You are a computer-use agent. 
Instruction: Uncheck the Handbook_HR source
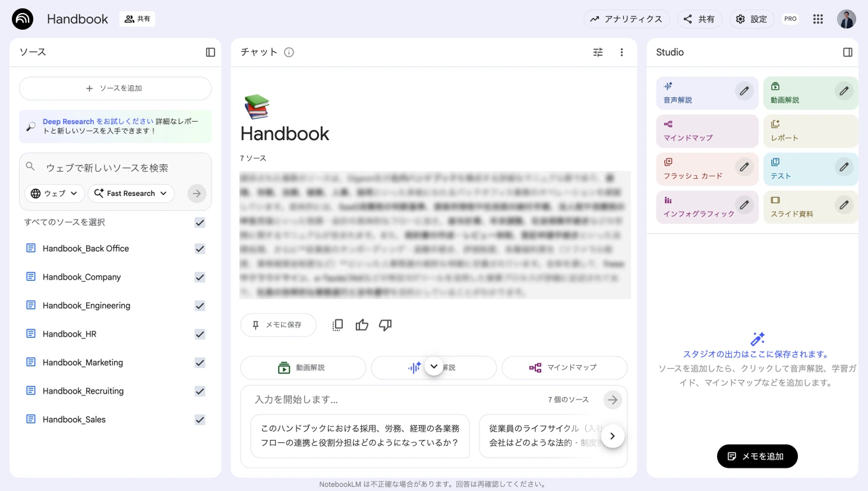[200, 334]
